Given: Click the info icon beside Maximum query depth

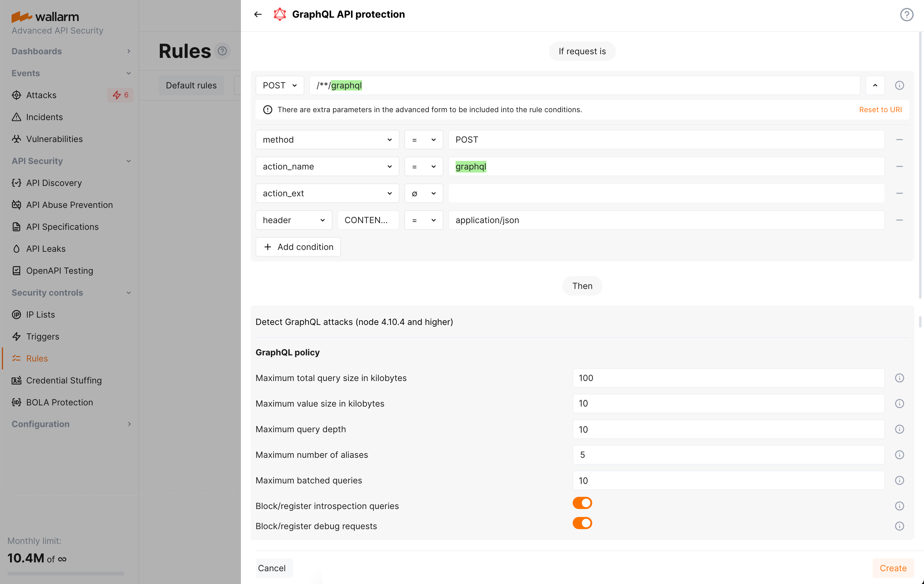Looking at the screenshot, I should pos(900,429).
